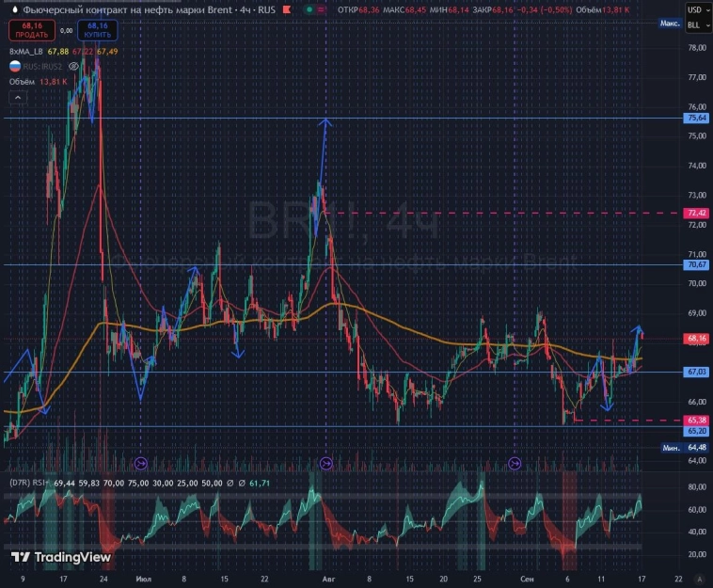713x588 pixels.
Task: Click the 75,64 blue price level label
Action: [697, 119]
